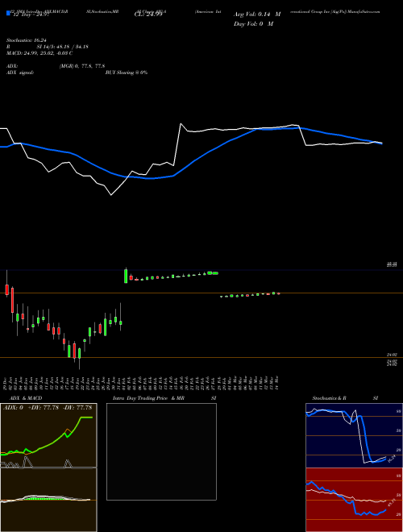Open the ADX line chart panel
The width and height of the screenshot is (403, 532).
click(x=48, y=435)
